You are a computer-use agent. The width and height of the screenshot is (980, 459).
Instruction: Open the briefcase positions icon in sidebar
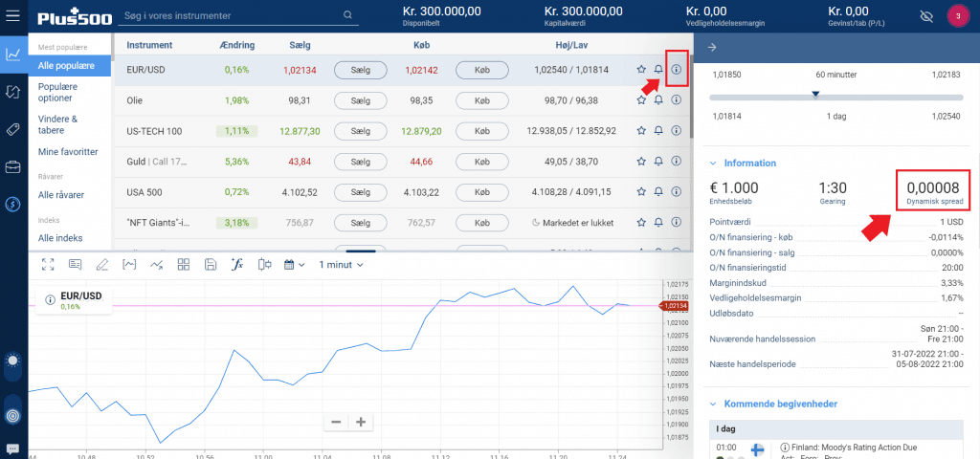(13, 167)
